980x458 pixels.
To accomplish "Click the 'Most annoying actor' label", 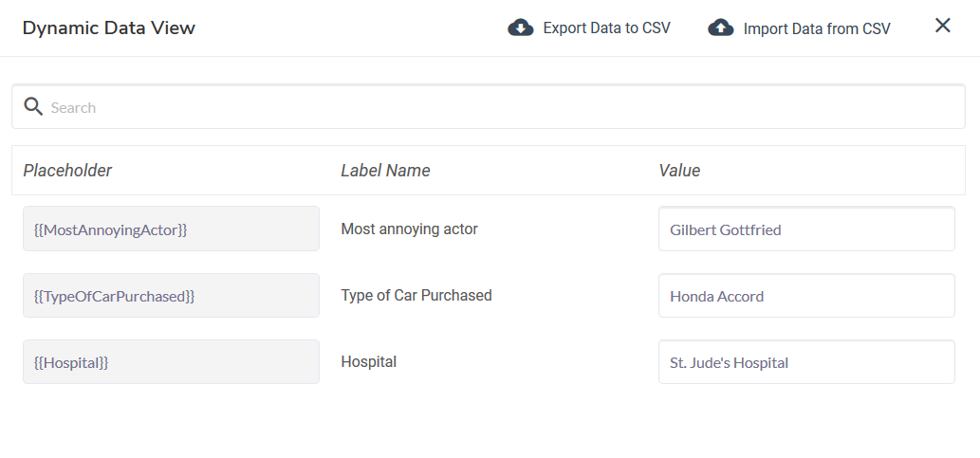I will 409,229.
